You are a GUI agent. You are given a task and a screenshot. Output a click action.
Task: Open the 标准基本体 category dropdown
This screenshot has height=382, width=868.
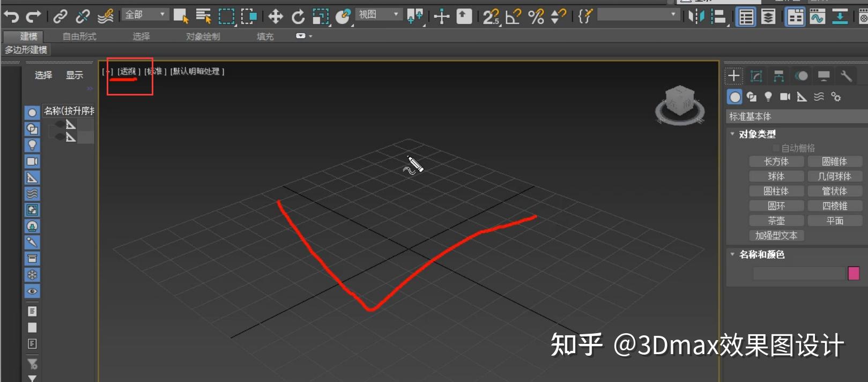click(x=796, y=116)
